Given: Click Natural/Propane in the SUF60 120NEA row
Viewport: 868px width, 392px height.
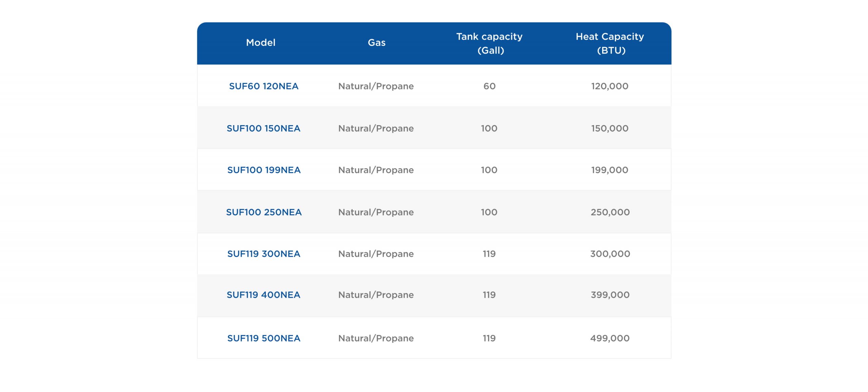Looking at the screenshot, I should coord(376,86).
